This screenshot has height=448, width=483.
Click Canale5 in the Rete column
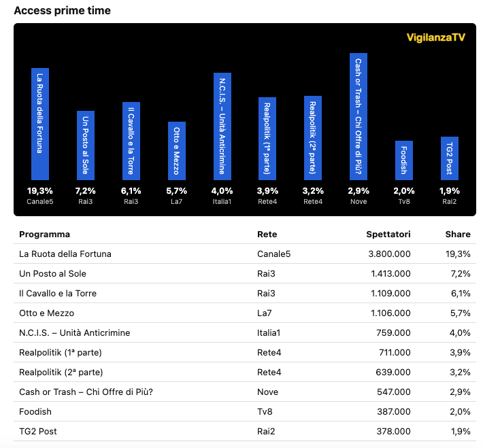[274, 254]
